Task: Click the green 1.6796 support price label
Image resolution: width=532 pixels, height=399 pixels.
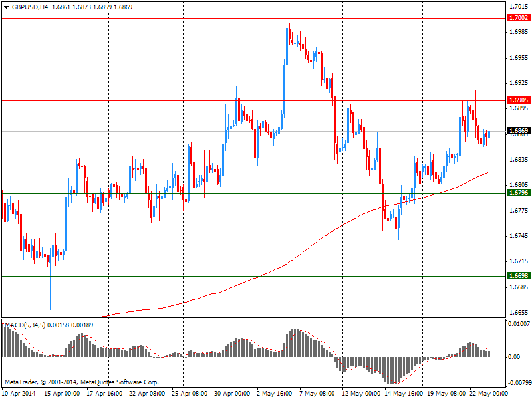Action: pyautogui.click(x=519, y=193)
